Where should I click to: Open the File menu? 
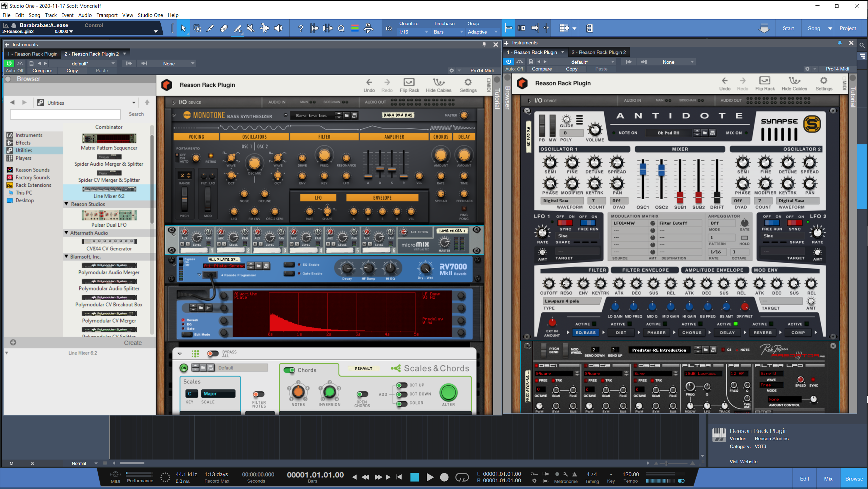click(6, 15)
